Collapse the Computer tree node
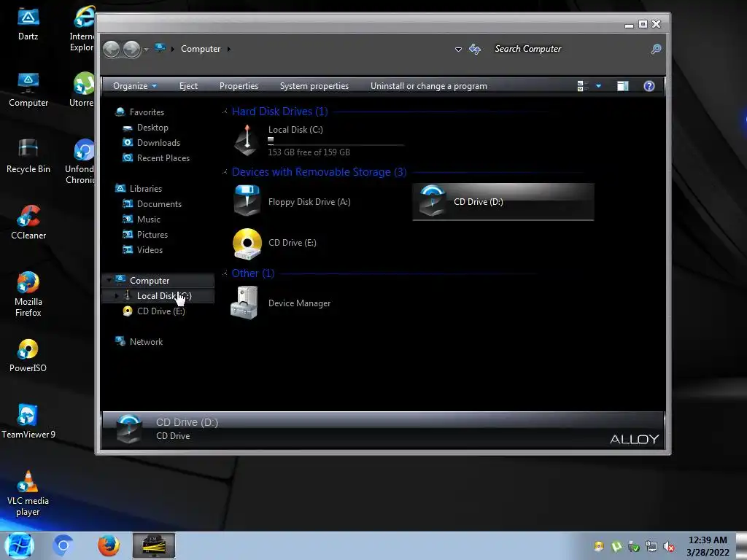 [x=109, y=281]
